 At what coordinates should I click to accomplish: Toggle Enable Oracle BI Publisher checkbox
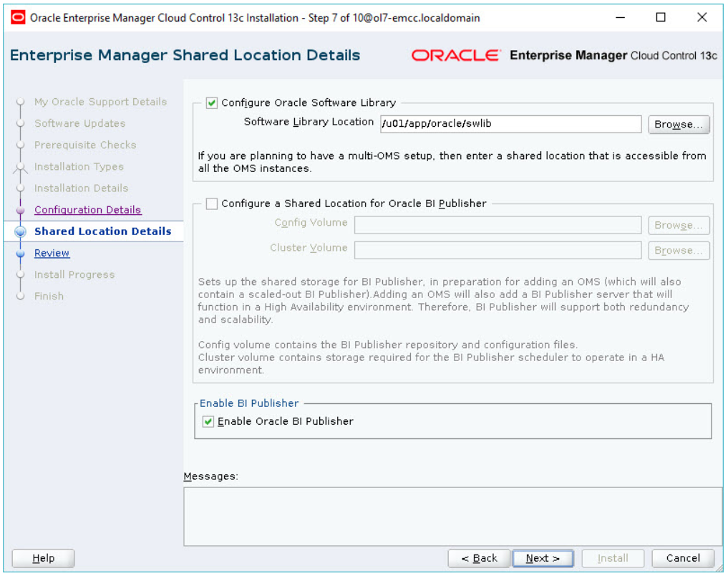(x=208, y=421)
